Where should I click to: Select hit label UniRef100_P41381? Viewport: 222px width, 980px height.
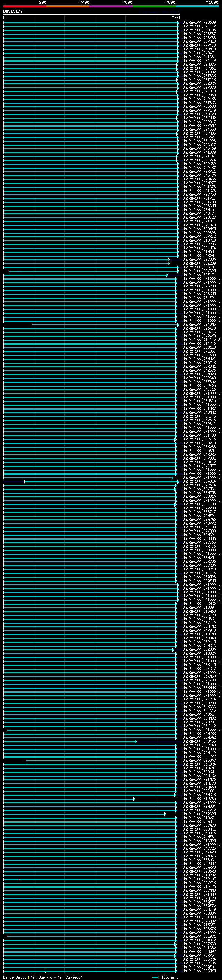coord(199,57)
